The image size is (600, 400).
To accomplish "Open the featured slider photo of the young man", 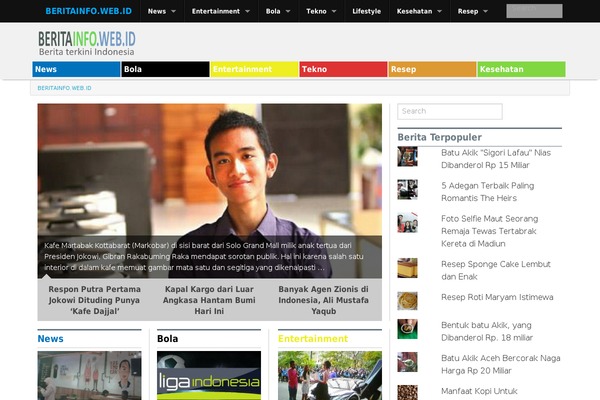I will point(209,170).
